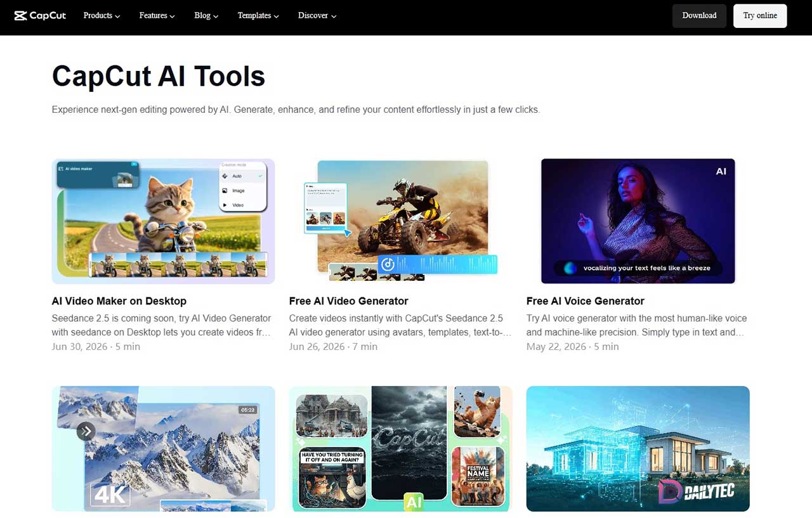The height and width of the screenshot is (518, 812).
Task: Open the Features dropdown menu
Action: (x=157, y=16)
